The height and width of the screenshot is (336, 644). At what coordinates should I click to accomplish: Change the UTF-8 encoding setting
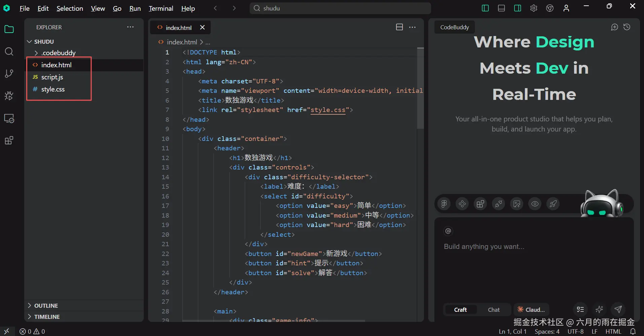[x=576, y=332]
